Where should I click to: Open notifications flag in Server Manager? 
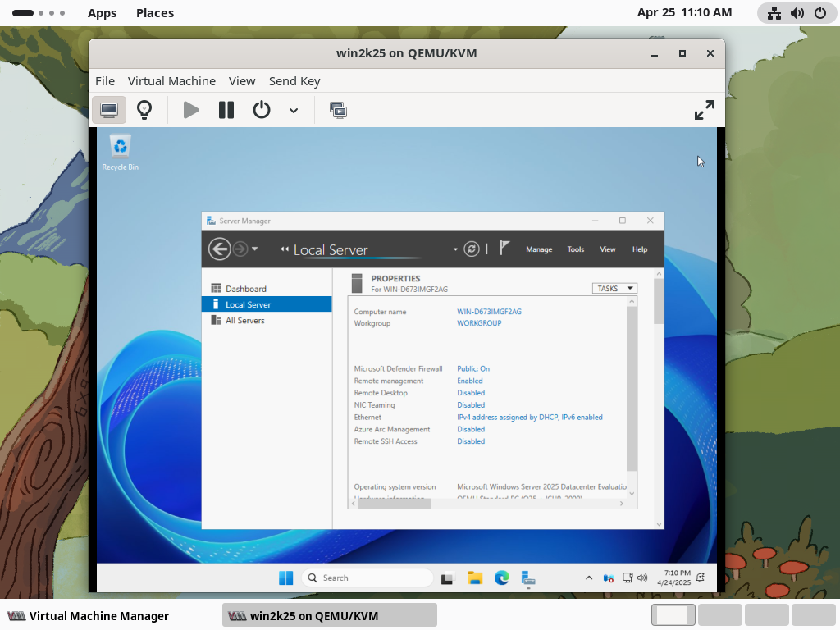(504, 248)
